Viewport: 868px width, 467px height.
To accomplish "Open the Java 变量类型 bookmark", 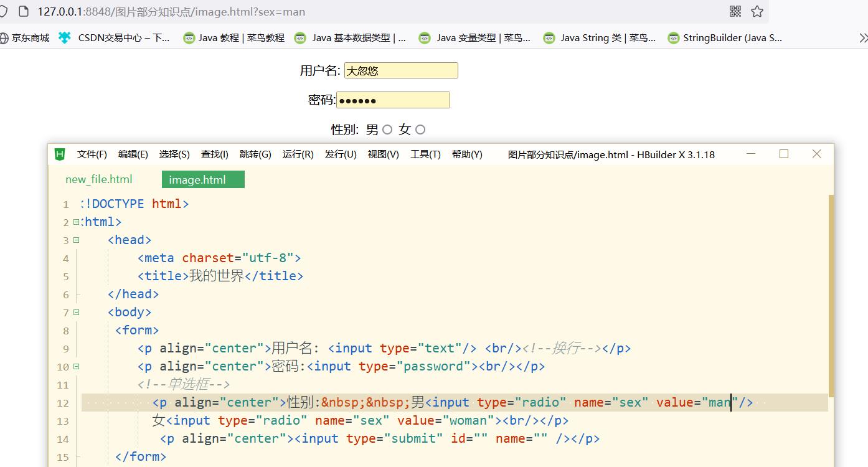I will tap(474, 38).
